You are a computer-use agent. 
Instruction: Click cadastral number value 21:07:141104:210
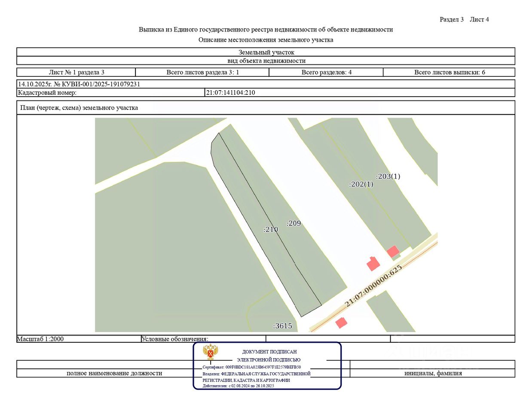coord(231,93)
